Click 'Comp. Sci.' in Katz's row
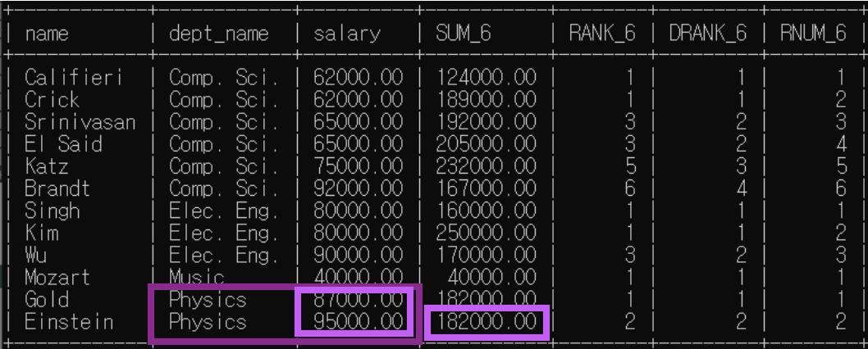The height and width of the screenshot is (349, 868). pyautogui.click(x=224, y=166)
